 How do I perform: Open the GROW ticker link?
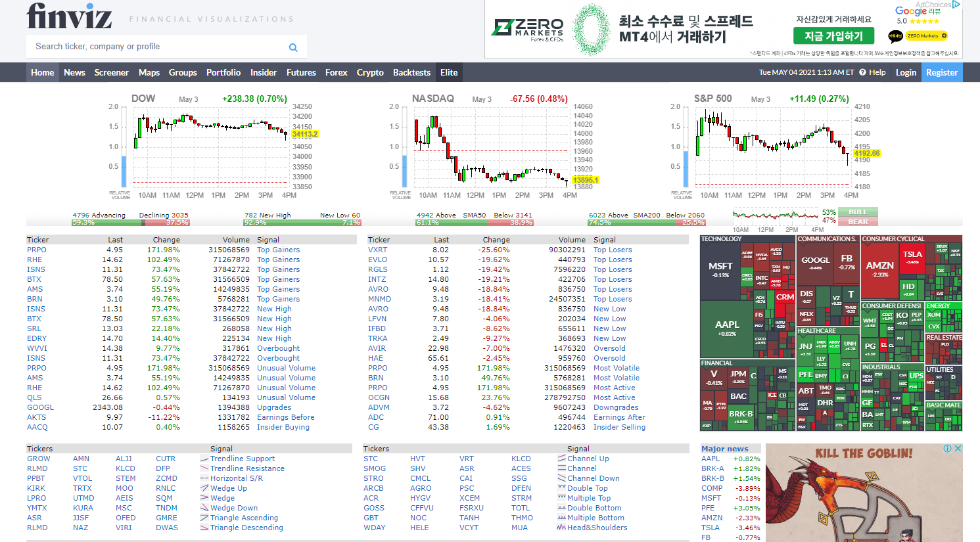tap(39, 459)
